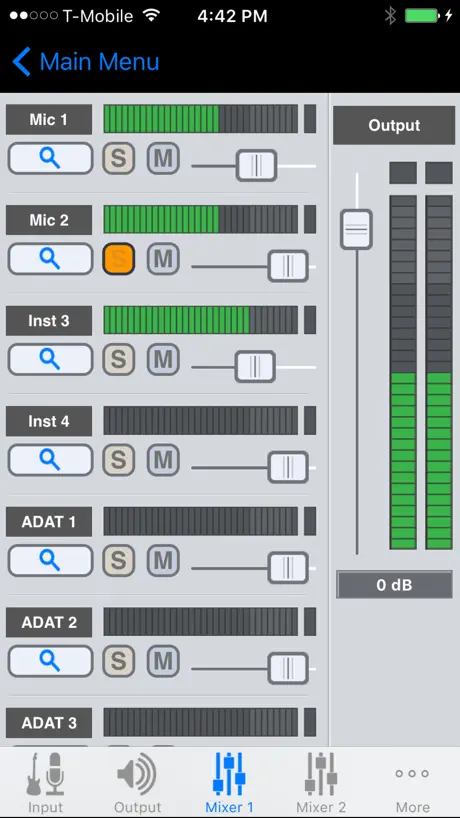Tap the Wi-Fi icon in status bar
The image size is (460, 818).
(152, 16)
